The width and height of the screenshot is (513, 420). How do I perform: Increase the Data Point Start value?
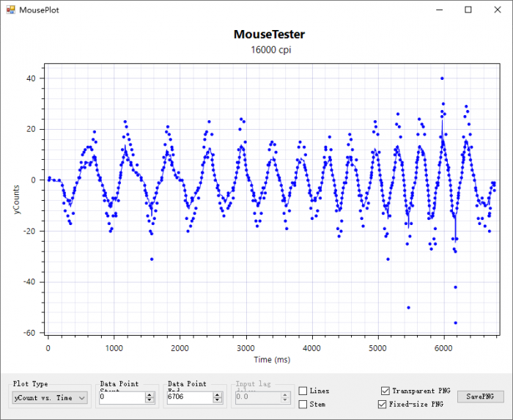(x=150, y=394)
